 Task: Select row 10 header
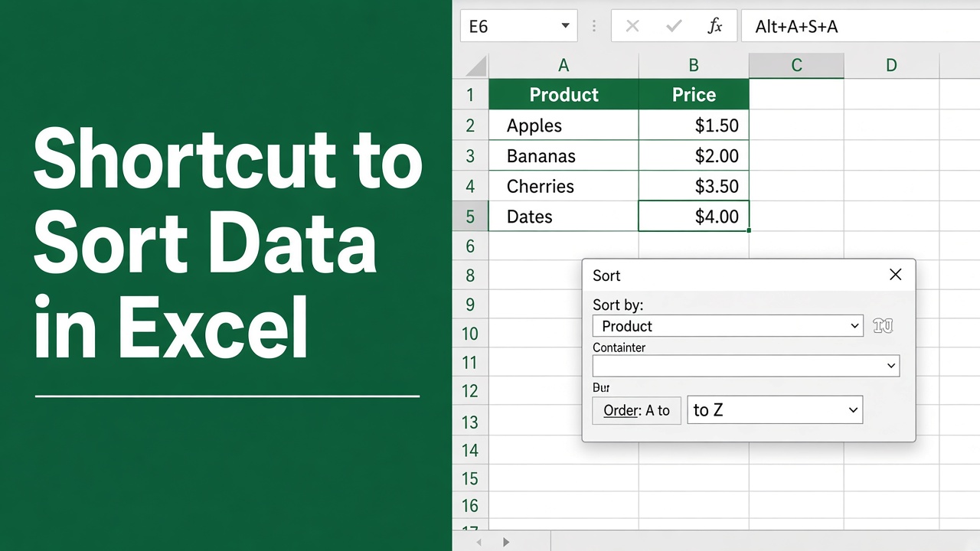470,334
